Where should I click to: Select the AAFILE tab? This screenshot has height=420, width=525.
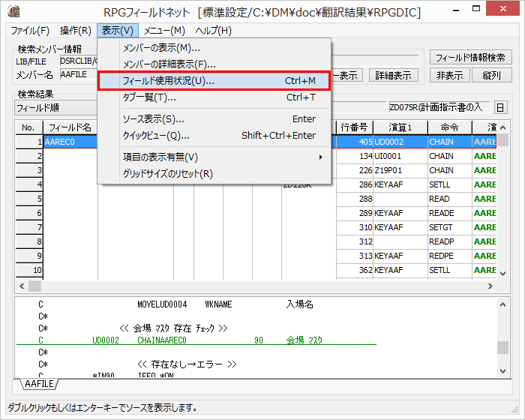pyautogui.click(x=39, y=384)
